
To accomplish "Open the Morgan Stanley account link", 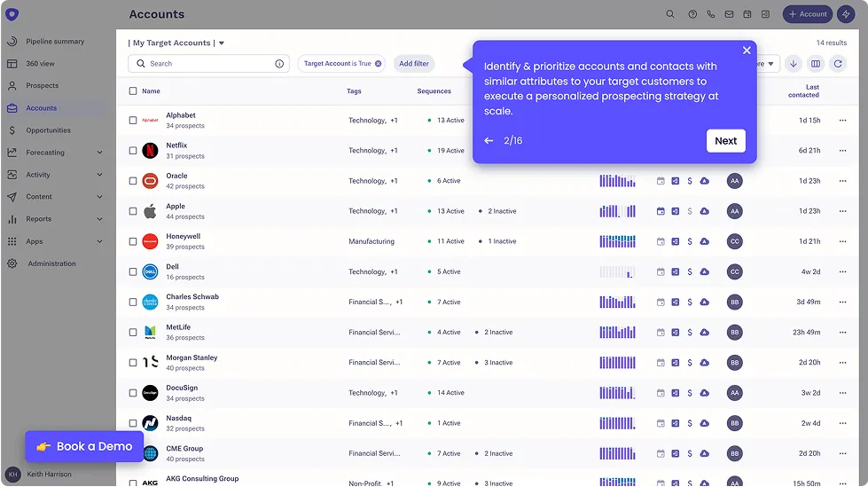I will (x=192, y=357).
